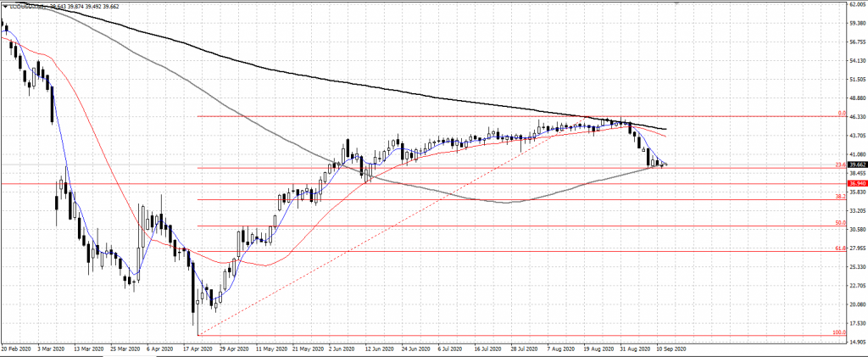Click the 10 Sep 2020 date label
The image size is (868, 357).
(668, 349)
